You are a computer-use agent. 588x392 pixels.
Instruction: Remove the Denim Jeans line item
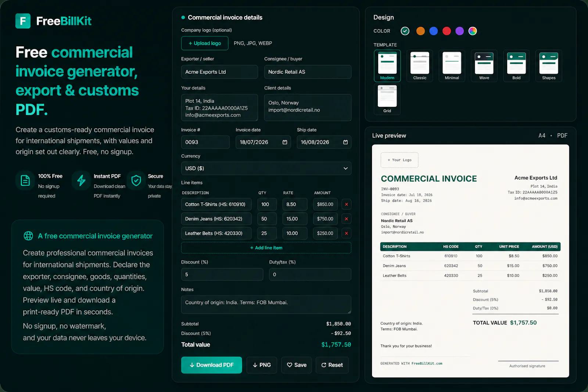(x=346, y=219)
